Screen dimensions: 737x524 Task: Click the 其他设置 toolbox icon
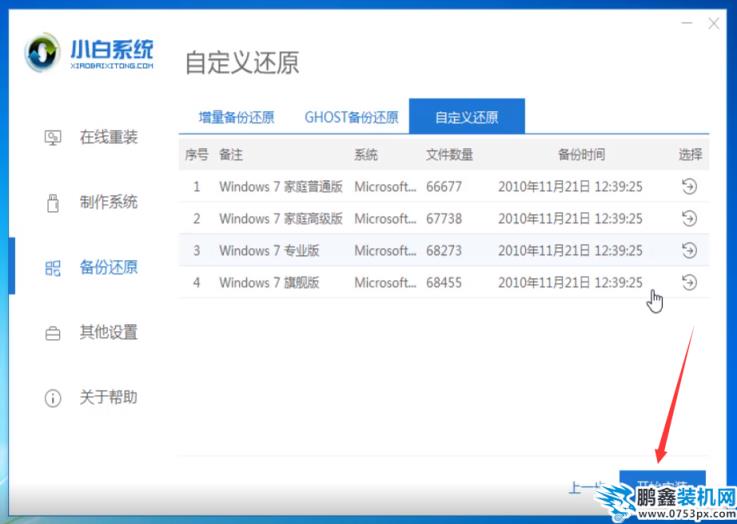(53, 333)
